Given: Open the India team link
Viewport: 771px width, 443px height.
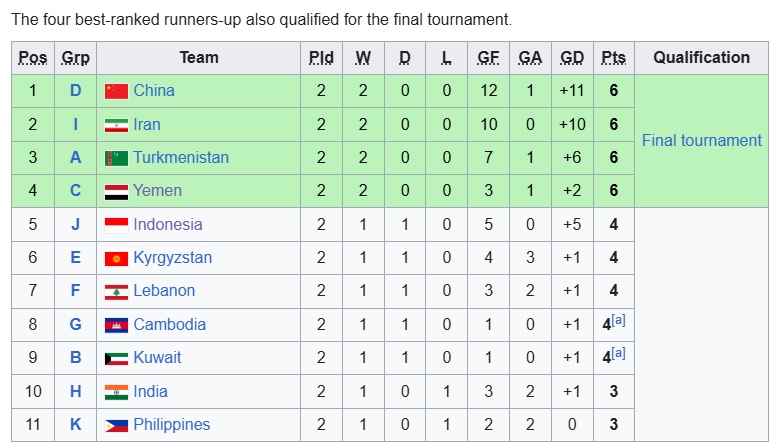Looking at the screenshot, I should 150,391.
